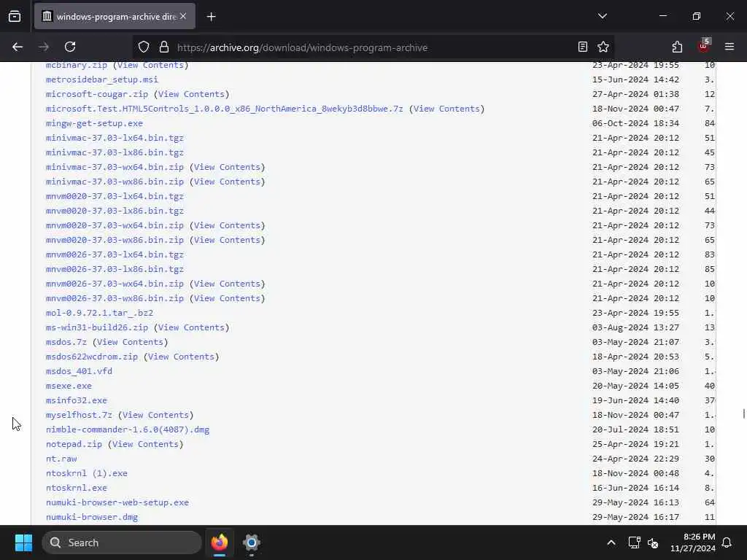Image resolution: width=747 pixels, height=560 pixels.
Task: Open minivmac-37.03-lx64.bin.tgz link
Action: tap(115, 138)
